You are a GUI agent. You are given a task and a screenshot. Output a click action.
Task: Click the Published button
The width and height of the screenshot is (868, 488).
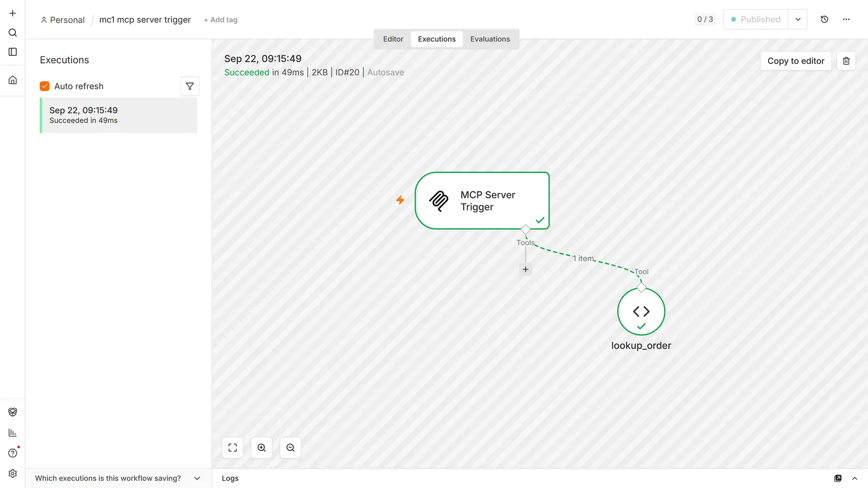click(x=756, y=20)
